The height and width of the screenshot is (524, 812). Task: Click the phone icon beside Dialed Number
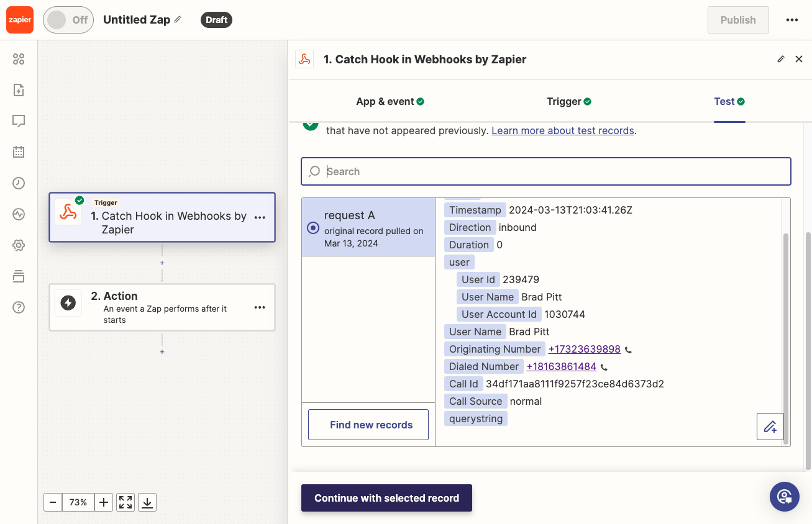pyautogui.click(x=604, y=367)
